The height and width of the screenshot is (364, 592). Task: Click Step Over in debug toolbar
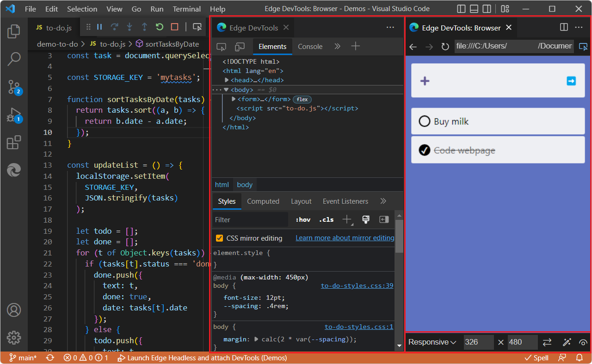tap(114, 27)
